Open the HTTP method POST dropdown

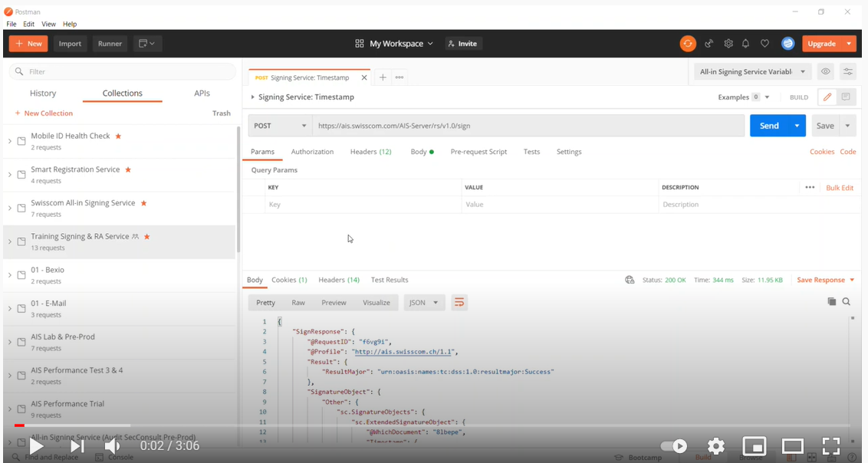[x=280, y=126]
